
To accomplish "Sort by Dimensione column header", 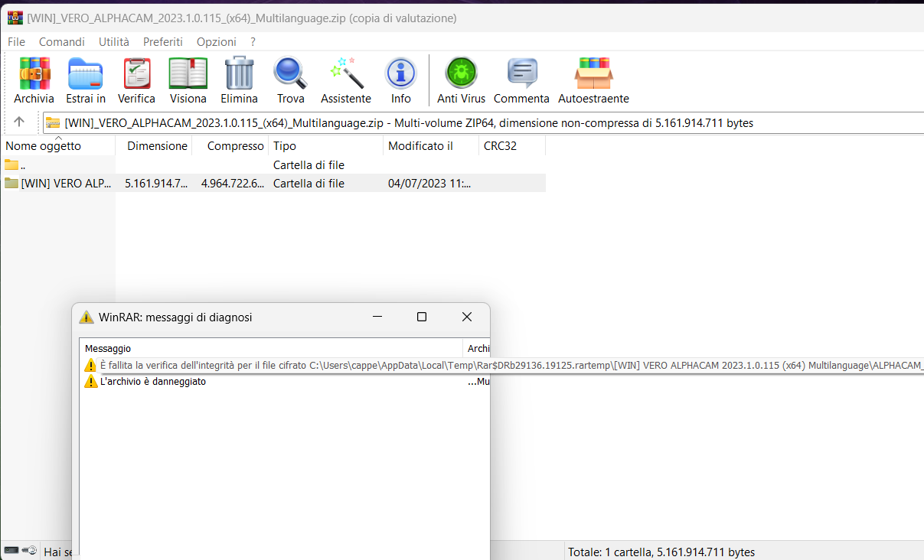I will [x=154, y=145].
